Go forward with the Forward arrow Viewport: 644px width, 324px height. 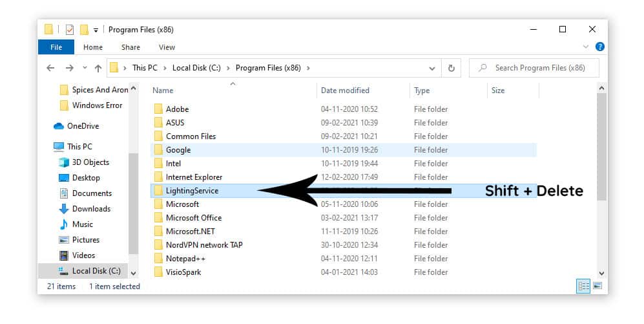pos(69,68)
